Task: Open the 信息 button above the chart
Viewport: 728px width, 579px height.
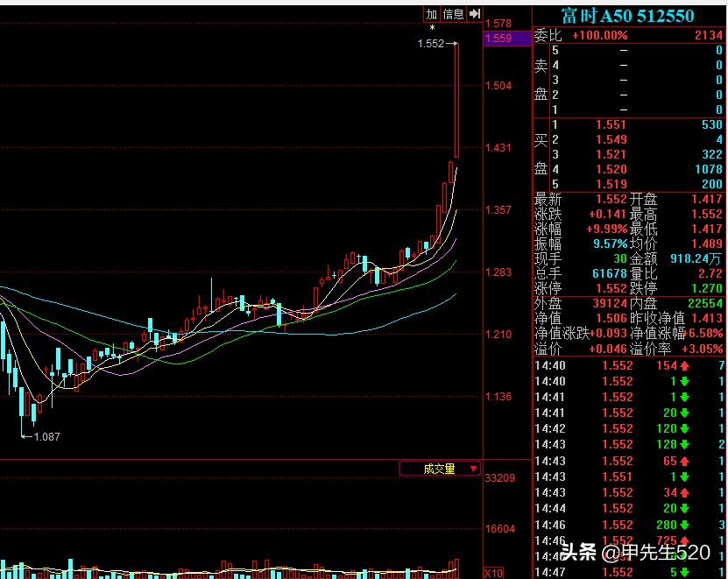Action: (453, 14)
